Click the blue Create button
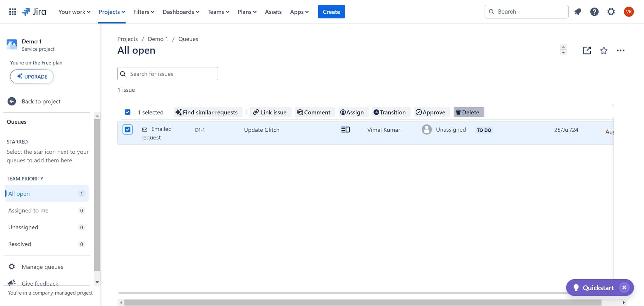Viewport: 644px width, 306px height. [x=331, y=12]
